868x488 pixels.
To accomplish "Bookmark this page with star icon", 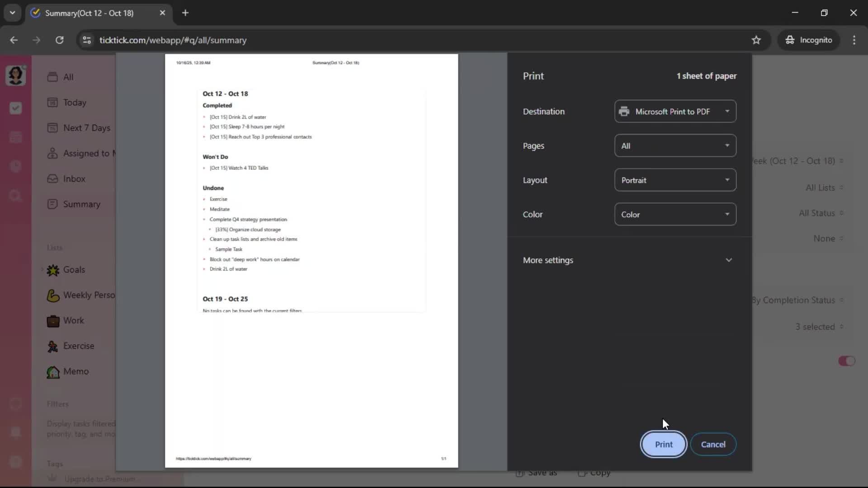I will pyautogui.click(x=756, y=40).
